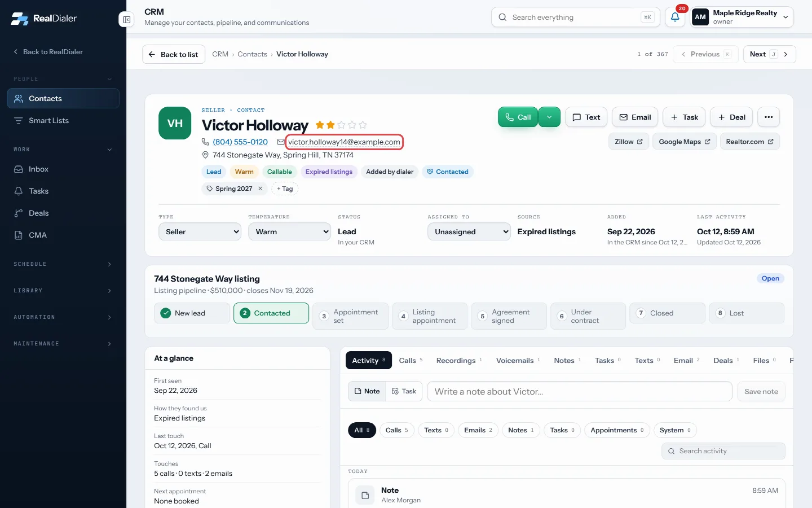The height and width of the screenshot is (508, 812).
Task: Set rating to five stars
Action: click(x=363, y=125)
